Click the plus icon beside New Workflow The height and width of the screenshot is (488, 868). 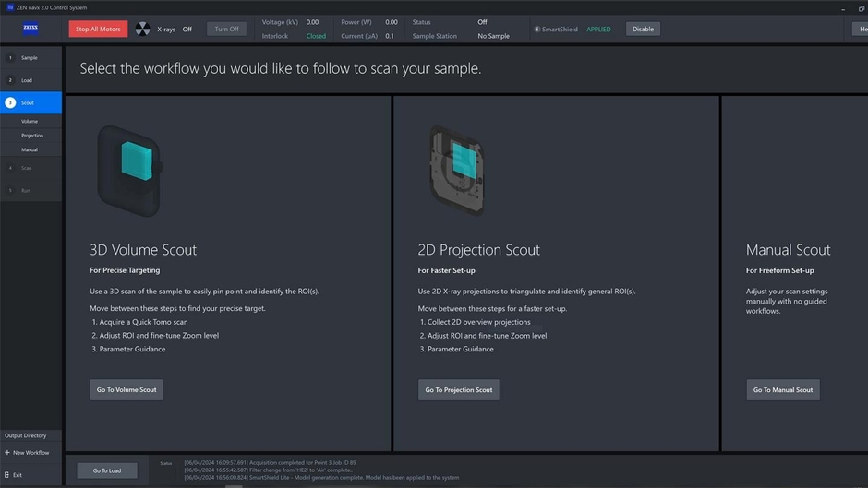[6, 453]
